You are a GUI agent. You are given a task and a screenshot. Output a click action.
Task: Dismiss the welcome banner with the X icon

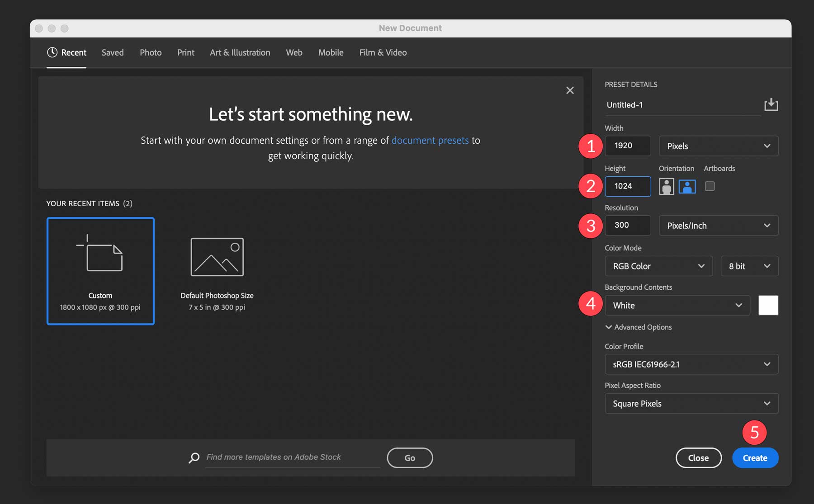coord(570,90)
